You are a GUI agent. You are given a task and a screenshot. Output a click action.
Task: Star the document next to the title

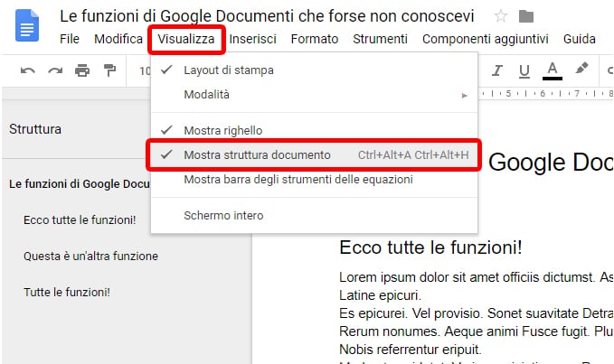[x=501, y=16]
